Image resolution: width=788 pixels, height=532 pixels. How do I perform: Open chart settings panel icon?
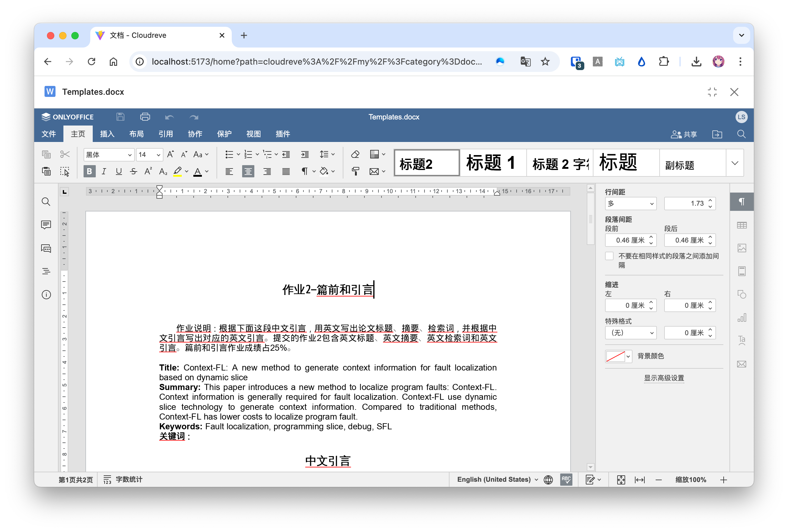click(x=742, y=317)
